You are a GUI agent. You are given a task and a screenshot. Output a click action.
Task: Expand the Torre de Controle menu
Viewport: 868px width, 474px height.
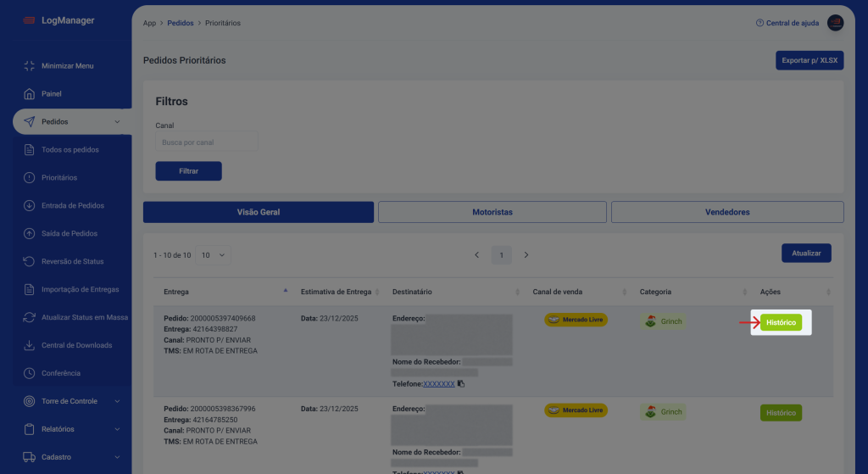coord(117,401)
